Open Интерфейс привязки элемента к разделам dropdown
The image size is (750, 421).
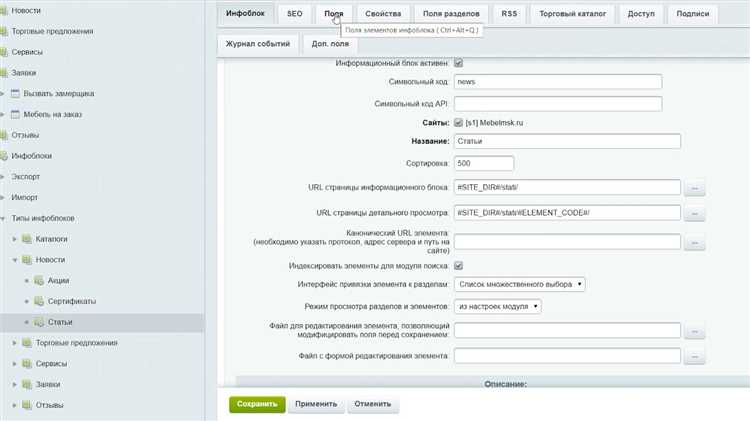pyautogui.click(x=519, y=284)
